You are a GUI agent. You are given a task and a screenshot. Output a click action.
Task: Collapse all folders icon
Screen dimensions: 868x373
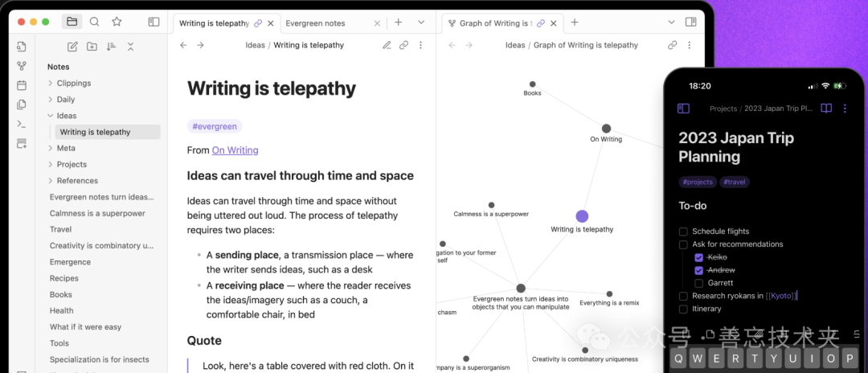click(x=131, y=47)
